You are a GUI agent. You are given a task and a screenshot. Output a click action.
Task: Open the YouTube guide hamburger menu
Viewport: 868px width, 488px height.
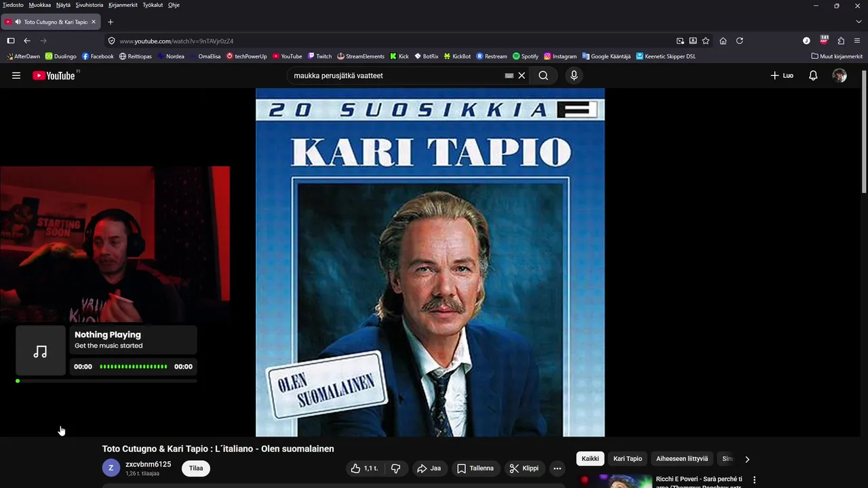point(16,76)
